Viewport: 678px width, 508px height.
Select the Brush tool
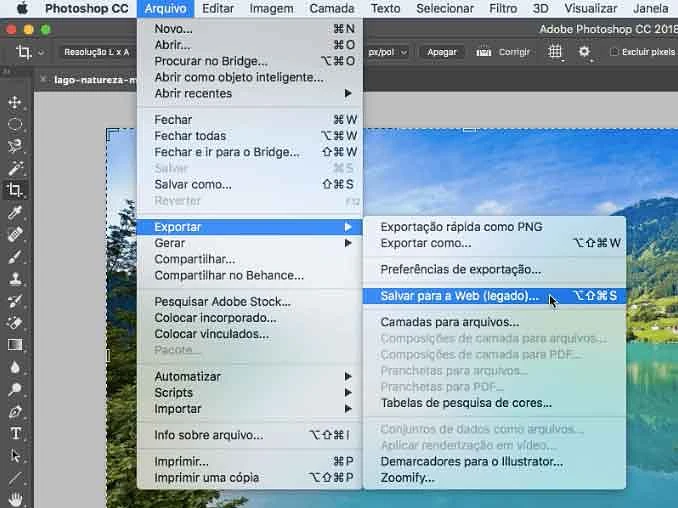15,256
